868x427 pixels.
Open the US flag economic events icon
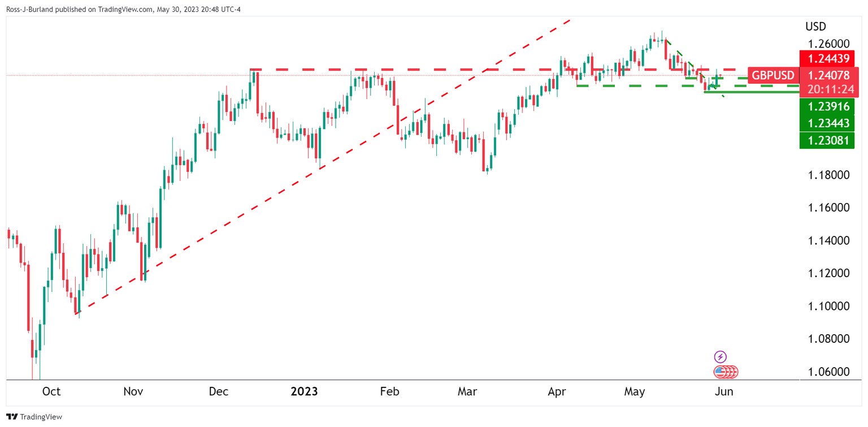pos(721,372)
